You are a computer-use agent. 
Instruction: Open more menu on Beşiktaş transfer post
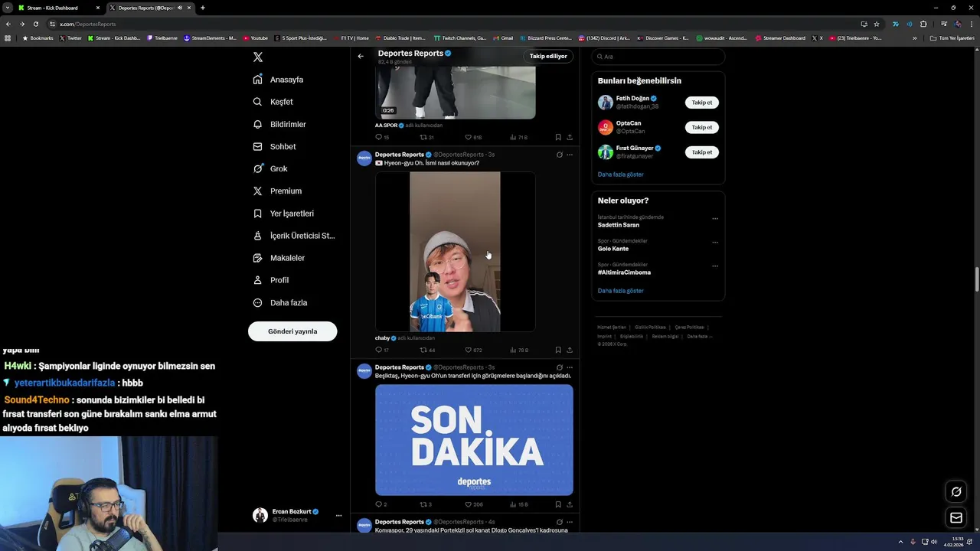pyautogui.click(x=569, y=367)
